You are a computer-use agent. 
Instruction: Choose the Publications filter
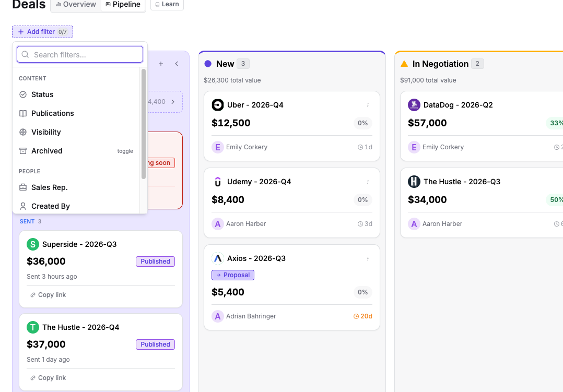[76, 113]
